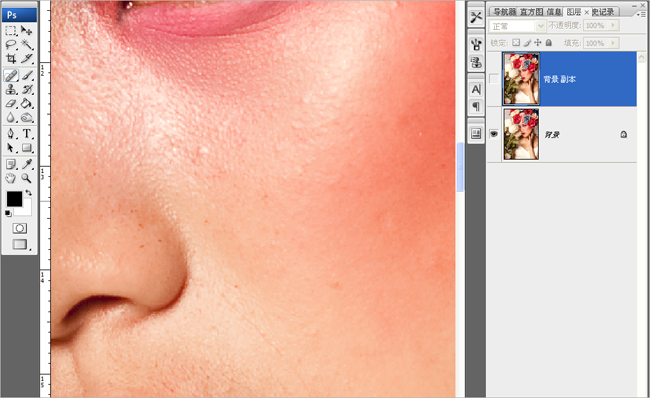Open the 正常 blend mode dropdown

click(517, 26)
